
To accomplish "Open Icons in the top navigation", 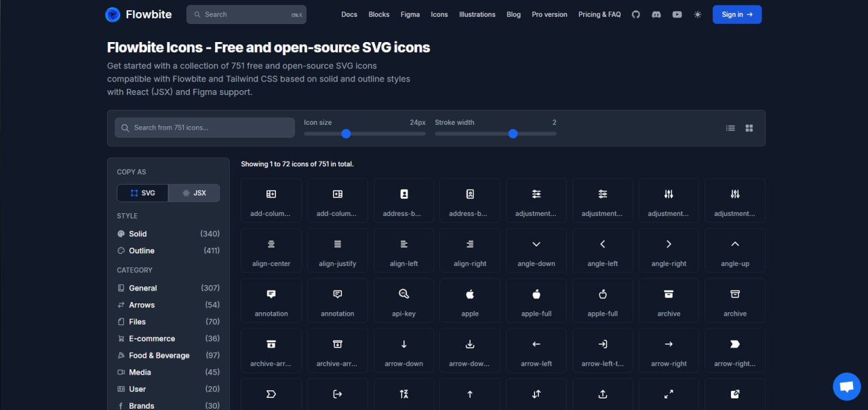I will 439,14.
